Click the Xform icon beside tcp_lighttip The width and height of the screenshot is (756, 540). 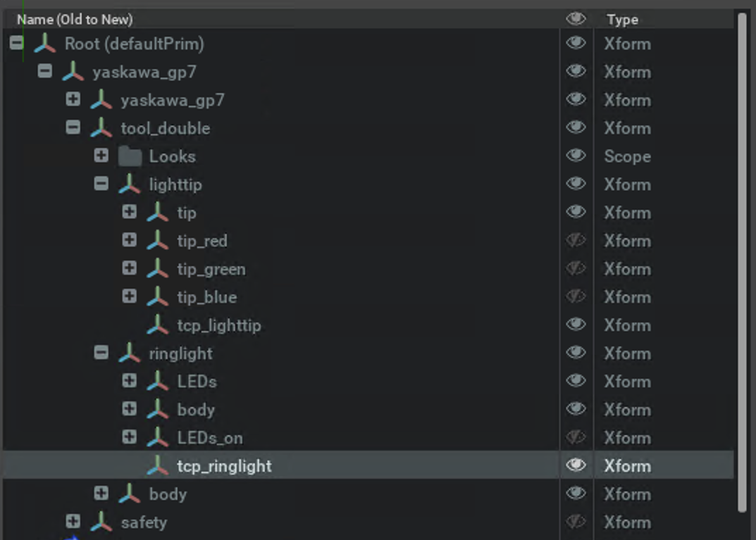[158, 325]
